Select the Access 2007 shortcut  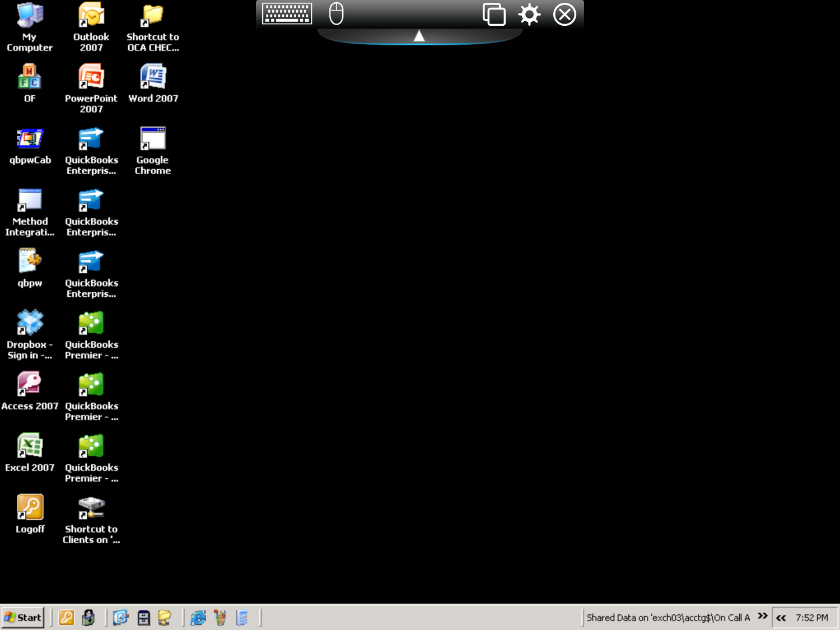point(30,391)
